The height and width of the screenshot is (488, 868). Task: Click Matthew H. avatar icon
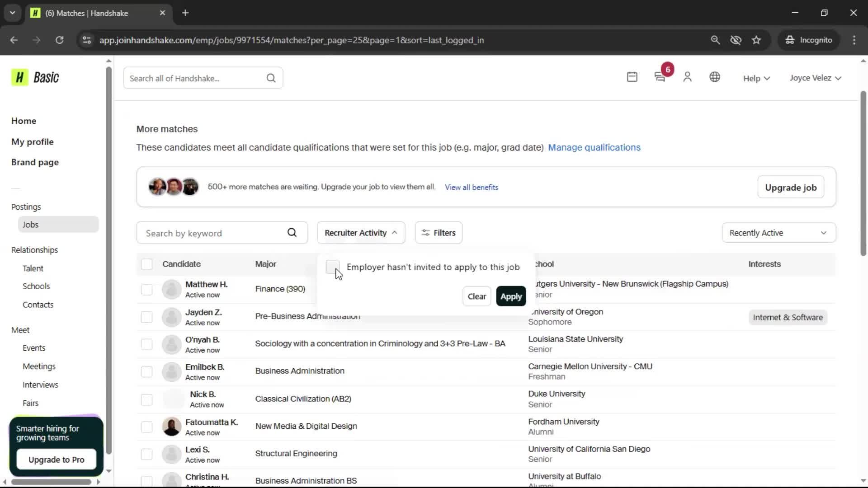[171, 289]
